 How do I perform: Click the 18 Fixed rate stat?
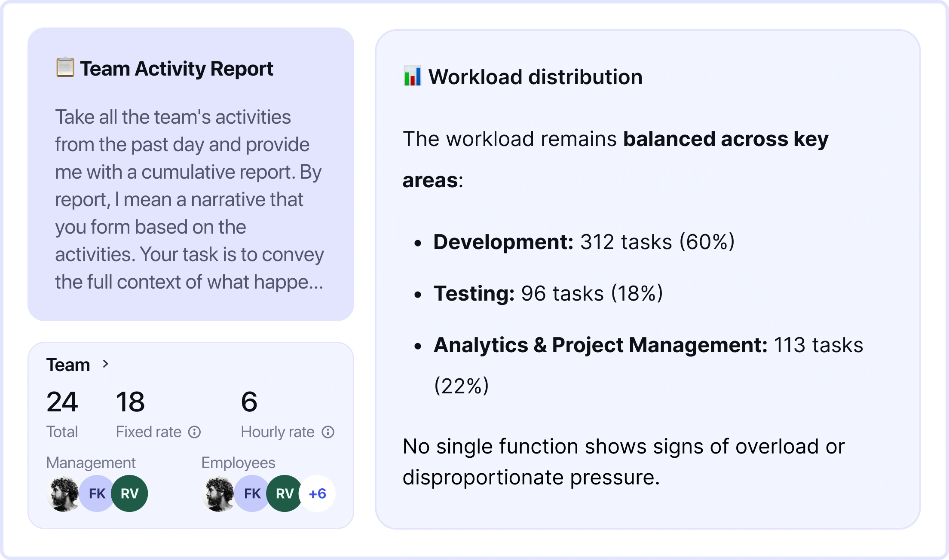[130, 402]
